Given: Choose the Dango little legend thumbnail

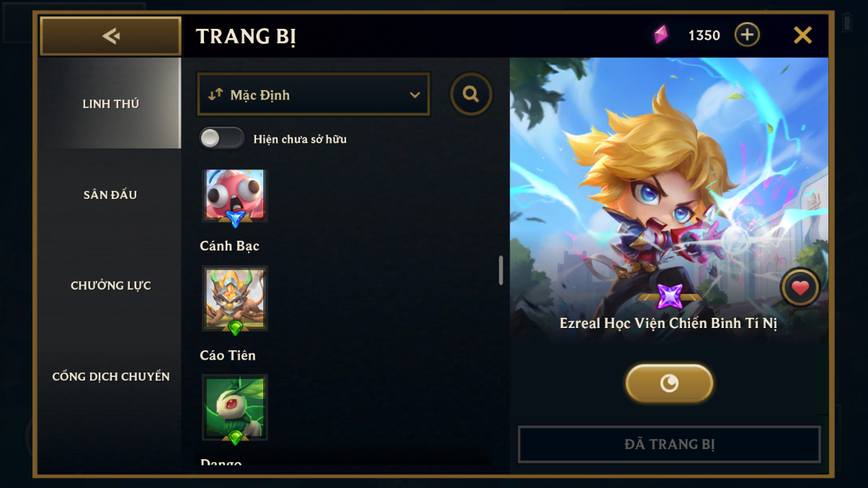Looking at the screenshot, I should [235, 408].
